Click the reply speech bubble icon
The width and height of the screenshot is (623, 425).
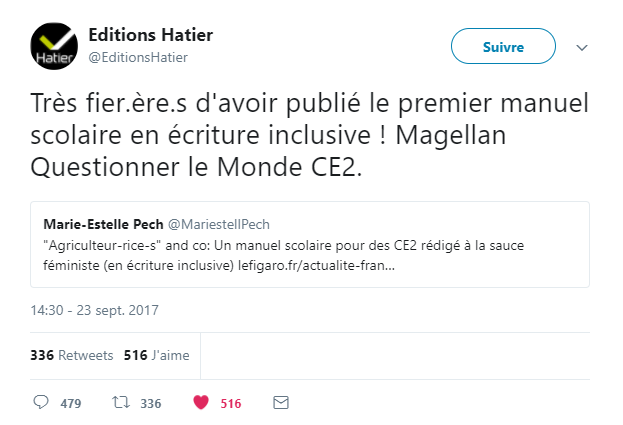(x=42, y=402)
